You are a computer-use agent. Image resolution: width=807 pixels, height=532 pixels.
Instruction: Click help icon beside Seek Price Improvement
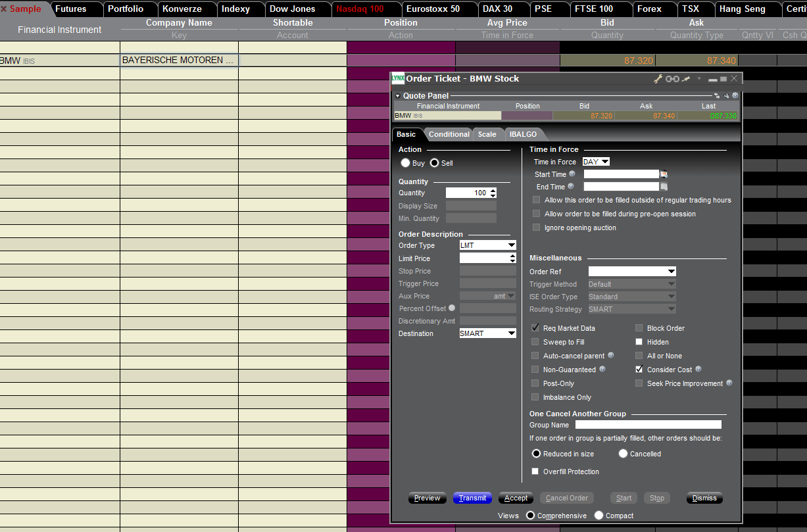[x=729, y=383]
